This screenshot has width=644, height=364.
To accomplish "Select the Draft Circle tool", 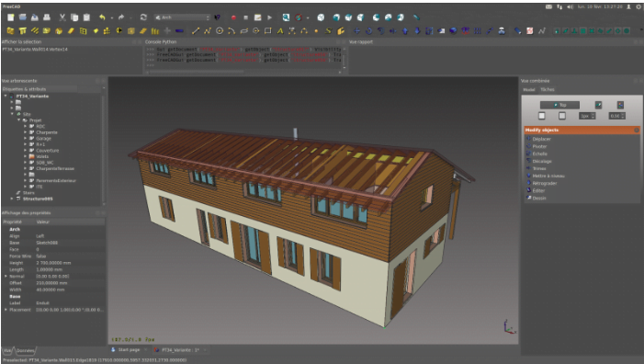I will pos(220,31).
